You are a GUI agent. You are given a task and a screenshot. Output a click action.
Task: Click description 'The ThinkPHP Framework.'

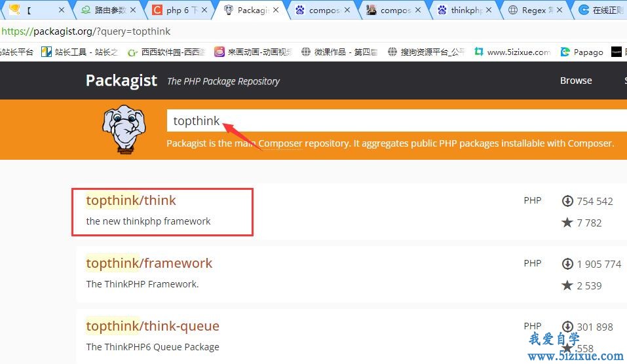142,284
